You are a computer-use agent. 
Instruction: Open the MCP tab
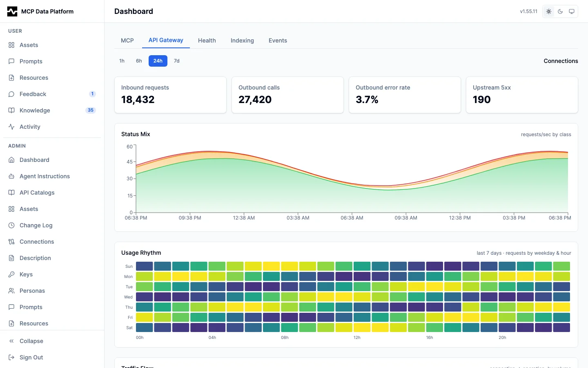(x=127, y=40)
